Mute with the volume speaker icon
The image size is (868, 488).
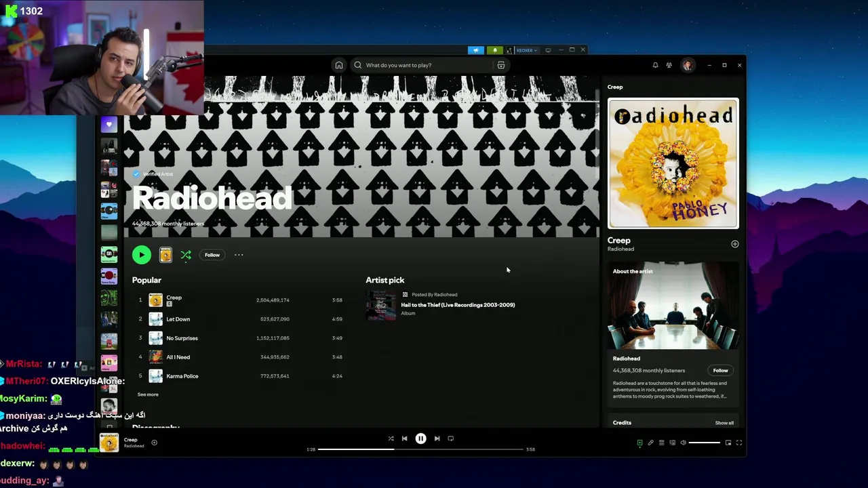coord(683,443)
